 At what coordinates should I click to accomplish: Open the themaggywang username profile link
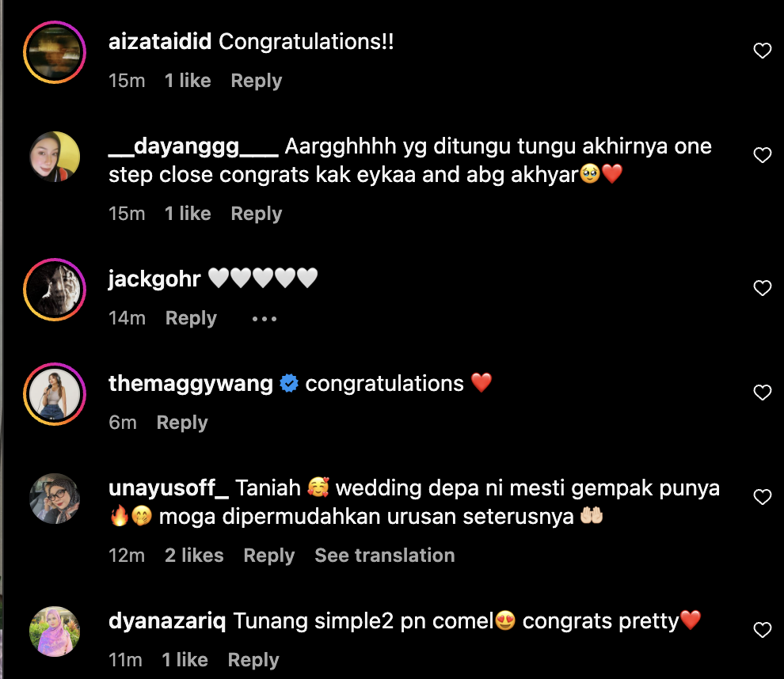191,384
